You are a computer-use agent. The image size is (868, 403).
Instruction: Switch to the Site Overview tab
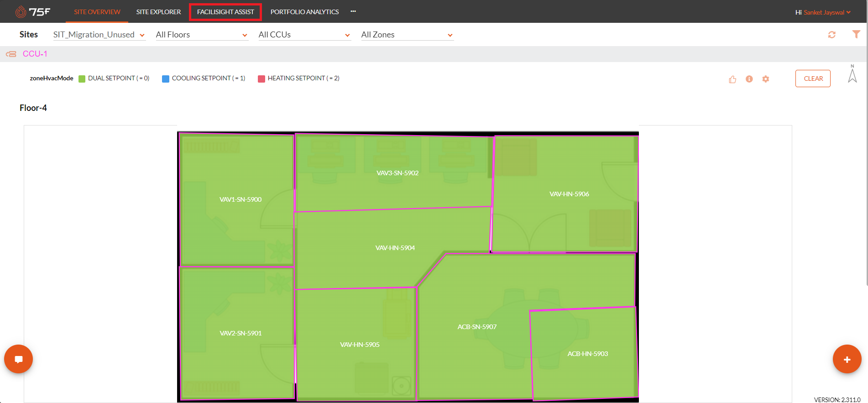(97, 12)
